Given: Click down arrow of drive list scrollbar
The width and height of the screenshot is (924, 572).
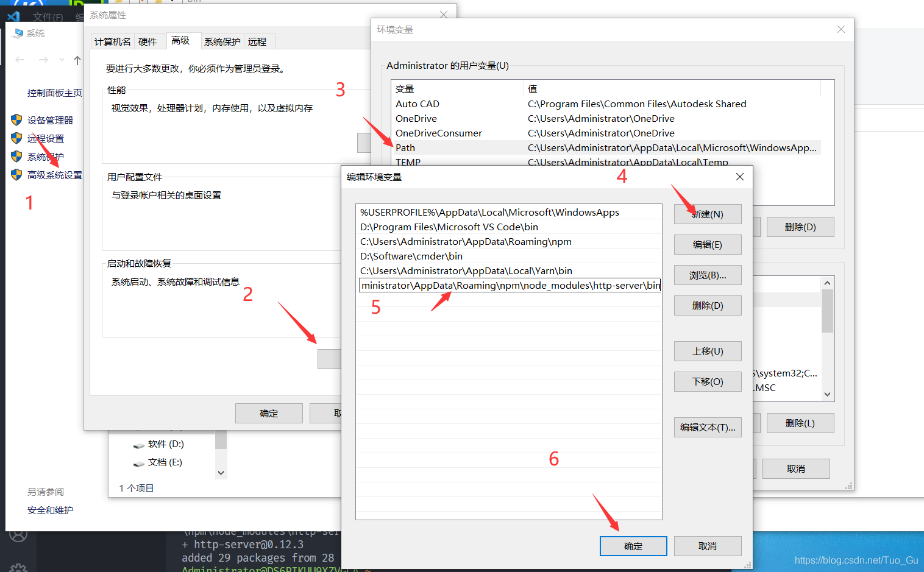Looking at the screenshot, I should point(221,473).
